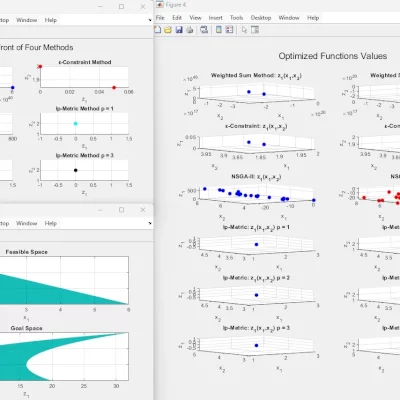Select cyan data point in lp-Metric p = 1 plot

(x=76, y=124)
